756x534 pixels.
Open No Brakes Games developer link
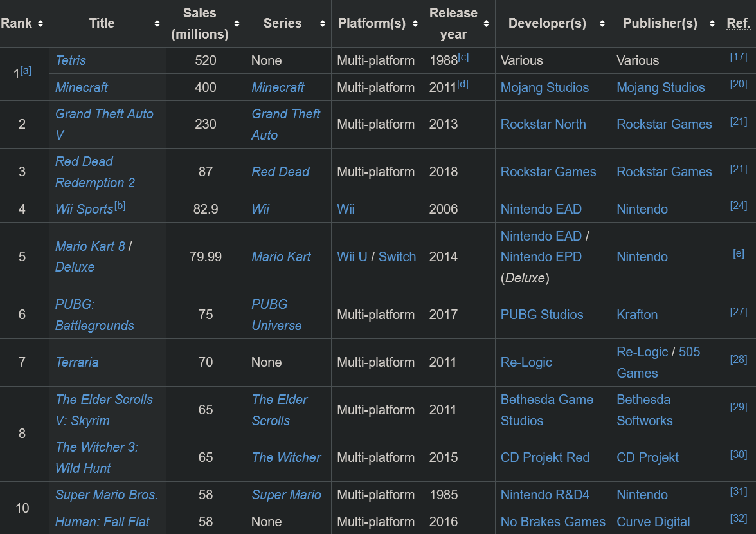click(553, 522)
